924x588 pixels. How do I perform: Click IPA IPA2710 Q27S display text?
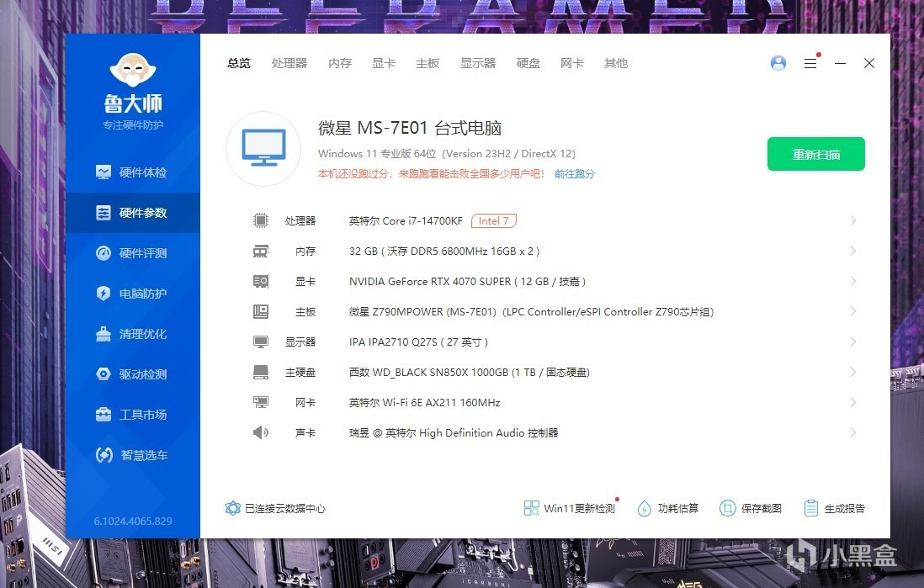pos(418,342)
